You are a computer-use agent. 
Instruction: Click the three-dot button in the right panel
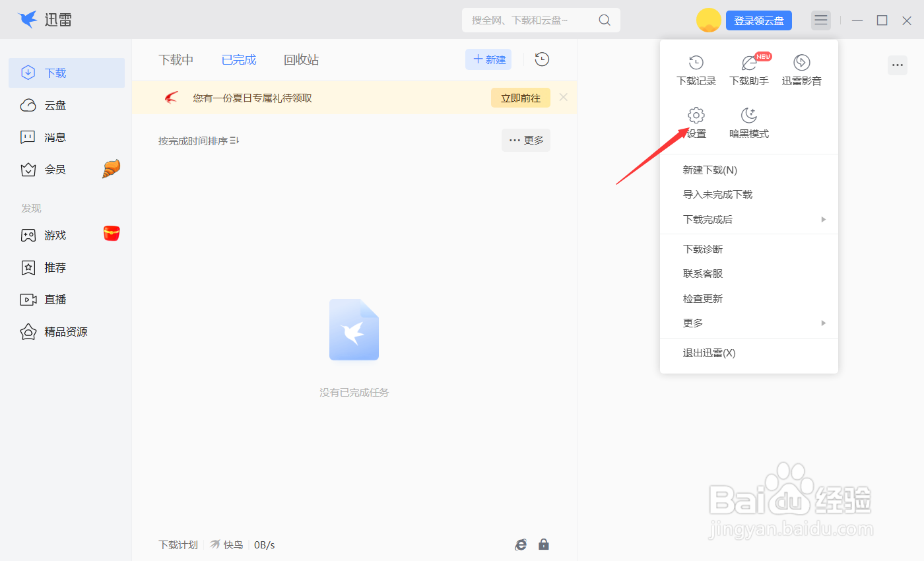[898, 65]
